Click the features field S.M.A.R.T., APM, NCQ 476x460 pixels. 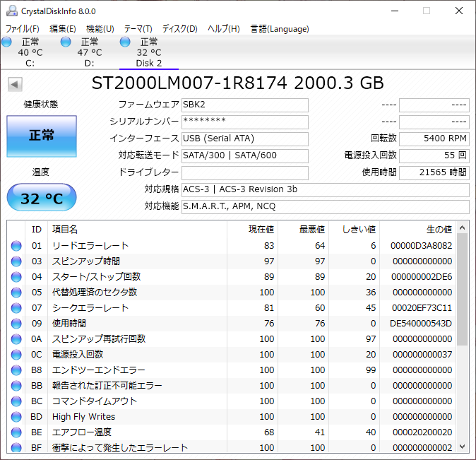(x=326, y=207)
